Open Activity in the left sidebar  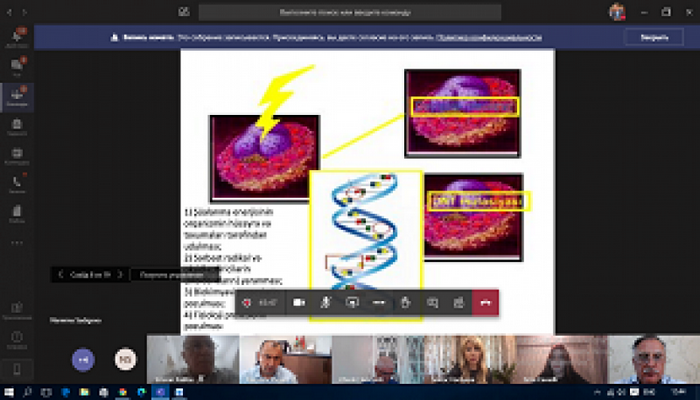pyautogui.click(x=16, y=39)
